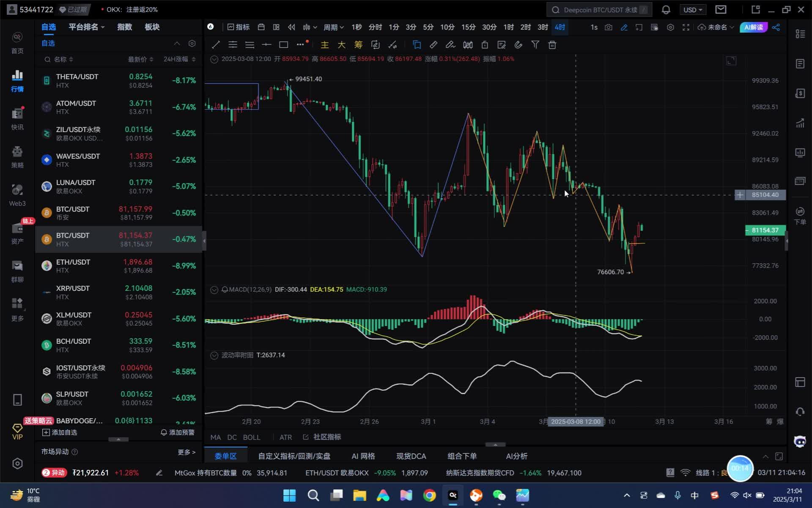812x508 pixels.
Task: Toggle the candle info collapse circle
Action: [214, 59]
